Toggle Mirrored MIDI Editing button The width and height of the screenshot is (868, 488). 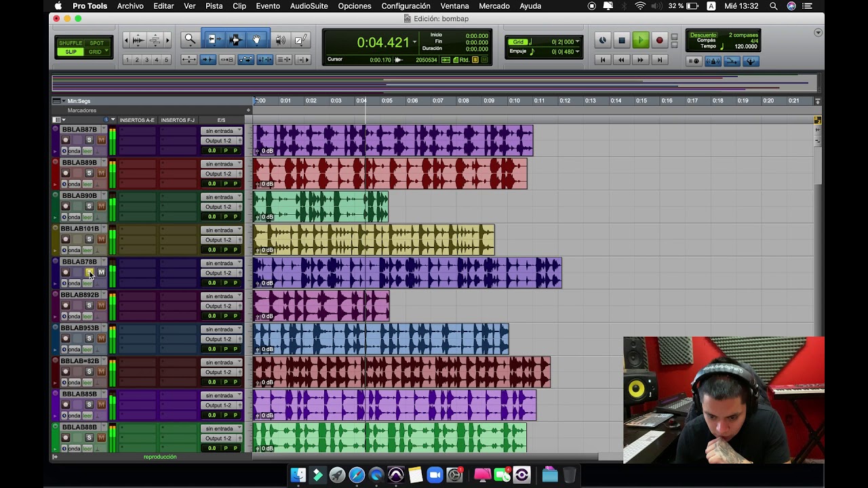click(x=227, y=60)
